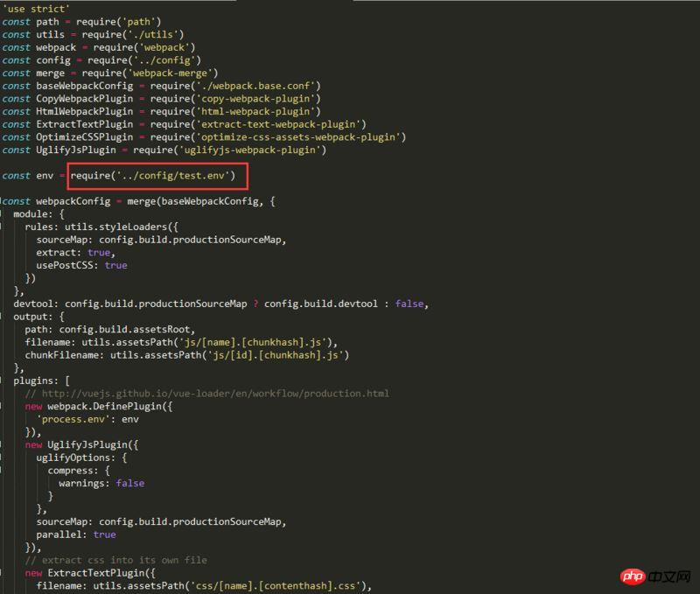Select the "merge(baseWebpackConfig, {" call
The image size is (700, 594).
[201, 201]
